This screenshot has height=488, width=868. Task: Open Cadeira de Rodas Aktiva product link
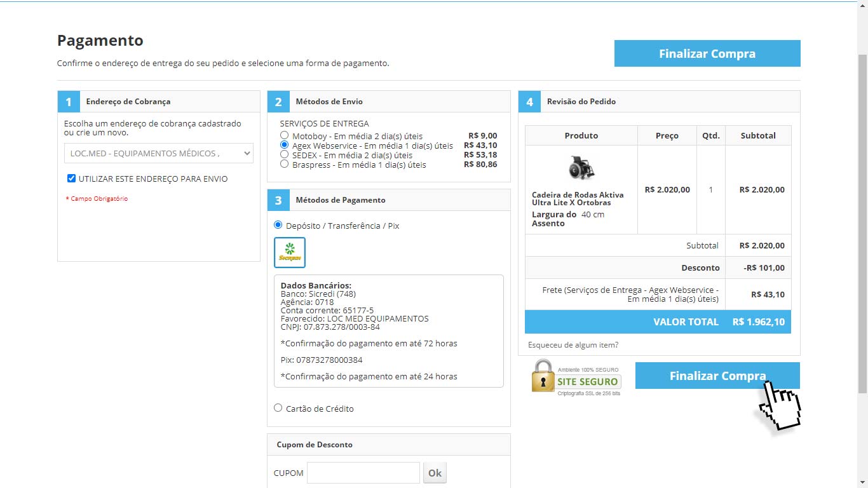[578, 198]
